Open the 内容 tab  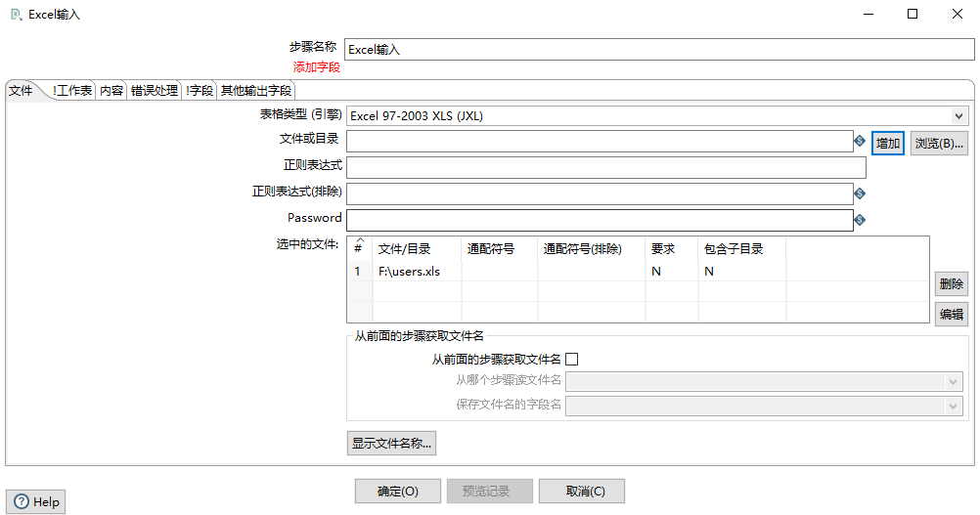[111, 91]
